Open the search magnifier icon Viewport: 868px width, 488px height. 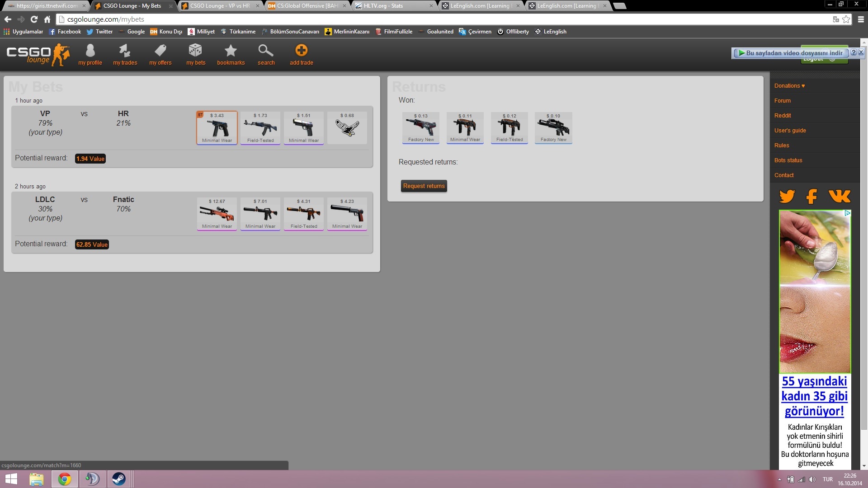[266, 55]
